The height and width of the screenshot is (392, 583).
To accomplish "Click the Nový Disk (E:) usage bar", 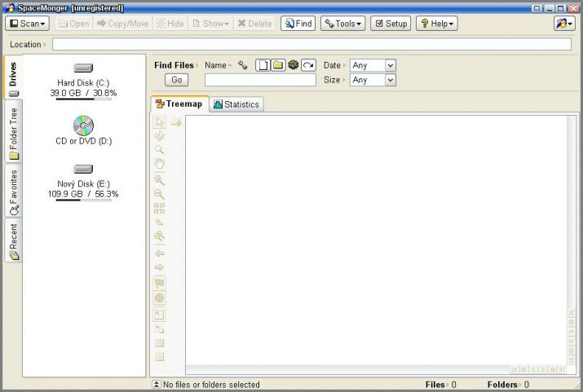I will [x=84, y=200].
